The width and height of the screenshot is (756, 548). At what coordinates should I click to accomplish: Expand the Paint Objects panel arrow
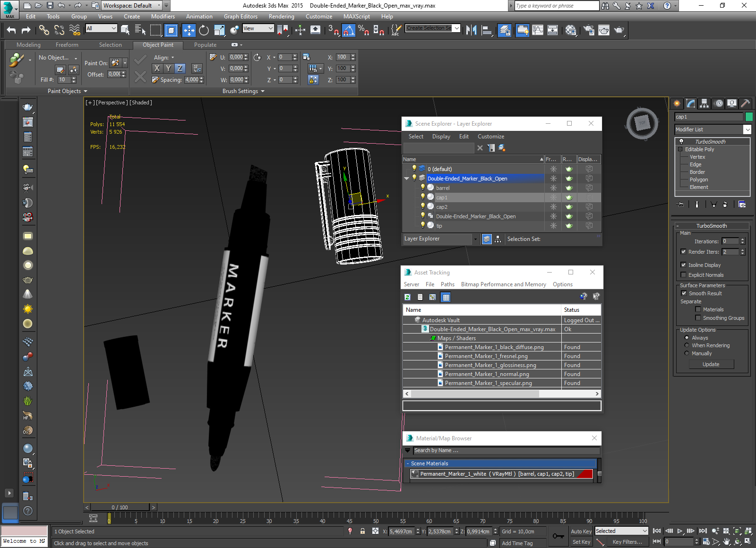coord(86,91)
